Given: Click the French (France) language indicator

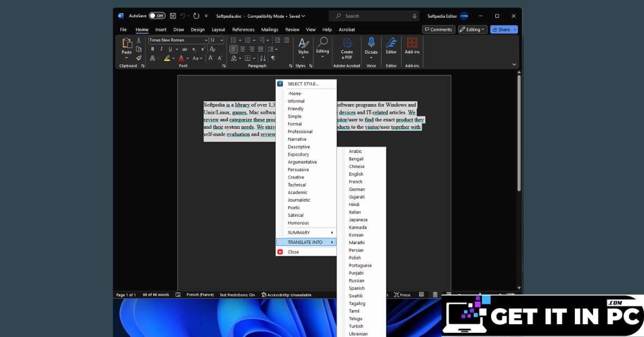Looking at the screenshot, I should [200, 295].
